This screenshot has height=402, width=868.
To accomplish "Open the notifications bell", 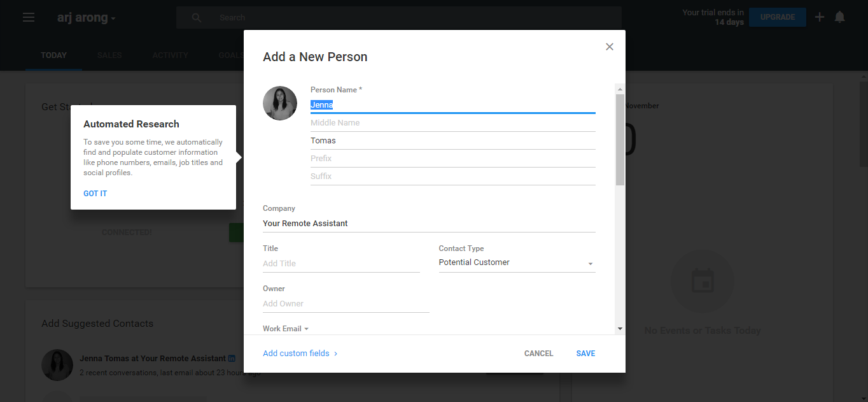I will (840, 17).
